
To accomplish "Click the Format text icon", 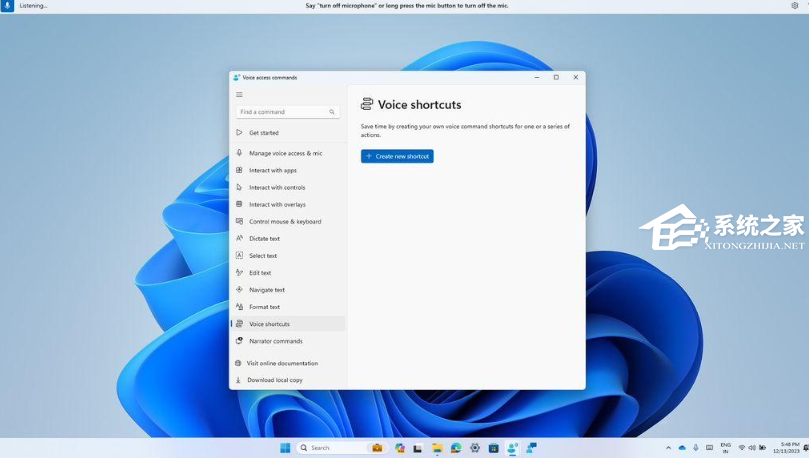I will tap(239, 307).
